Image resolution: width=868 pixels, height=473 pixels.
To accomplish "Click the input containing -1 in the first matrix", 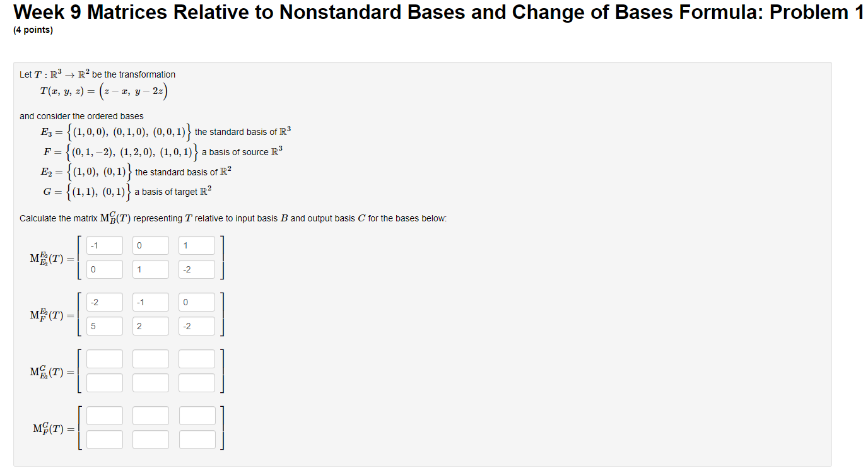I will 104,245.
